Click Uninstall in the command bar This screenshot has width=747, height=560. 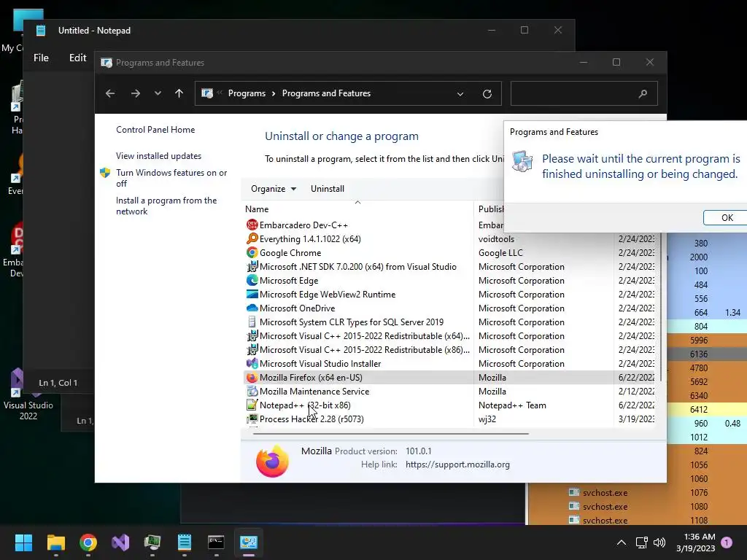pos(328,189)
